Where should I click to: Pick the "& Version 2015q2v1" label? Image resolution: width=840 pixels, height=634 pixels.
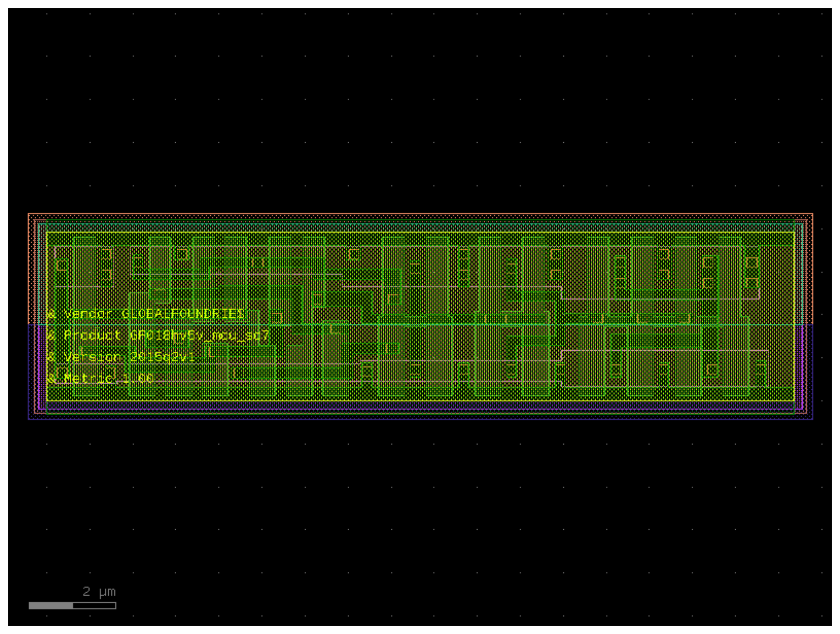click(x=121, y=357)
